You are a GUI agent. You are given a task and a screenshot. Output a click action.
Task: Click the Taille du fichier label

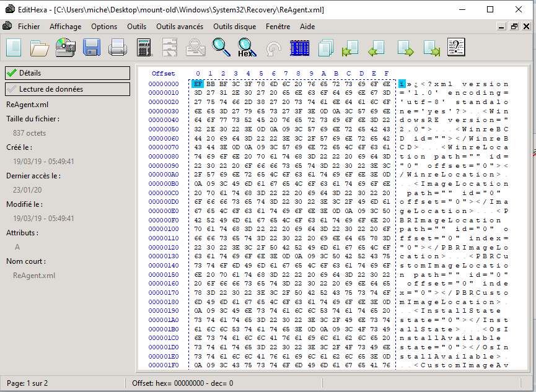tap(33, 119)
